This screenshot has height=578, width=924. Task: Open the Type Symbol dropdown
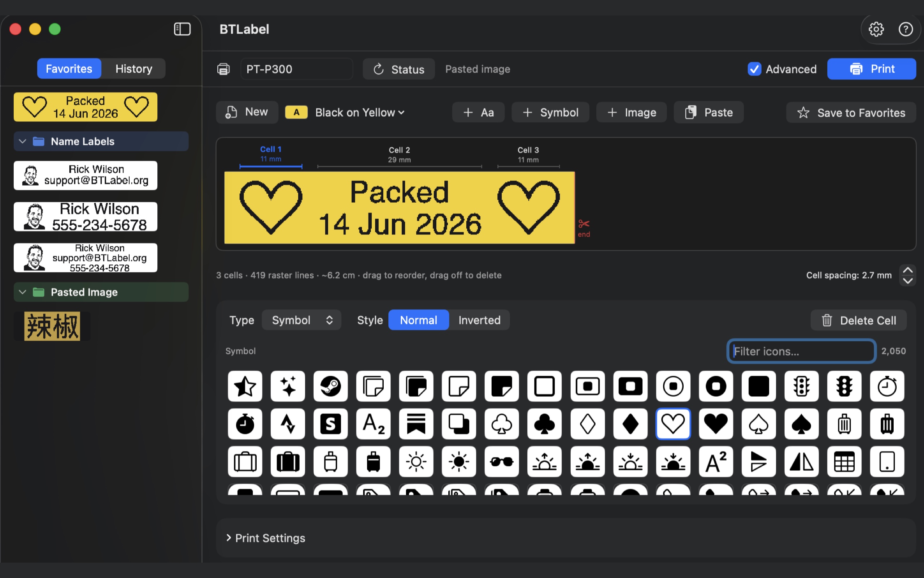point(302,320)
